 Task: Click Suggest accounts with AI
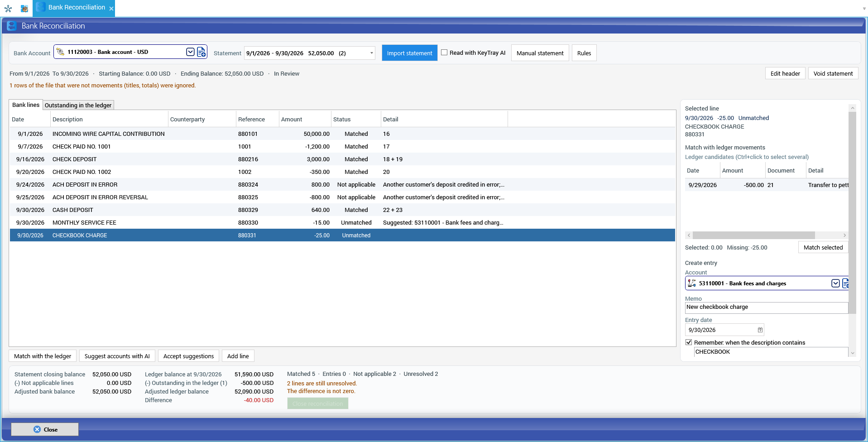coord(117,356)
